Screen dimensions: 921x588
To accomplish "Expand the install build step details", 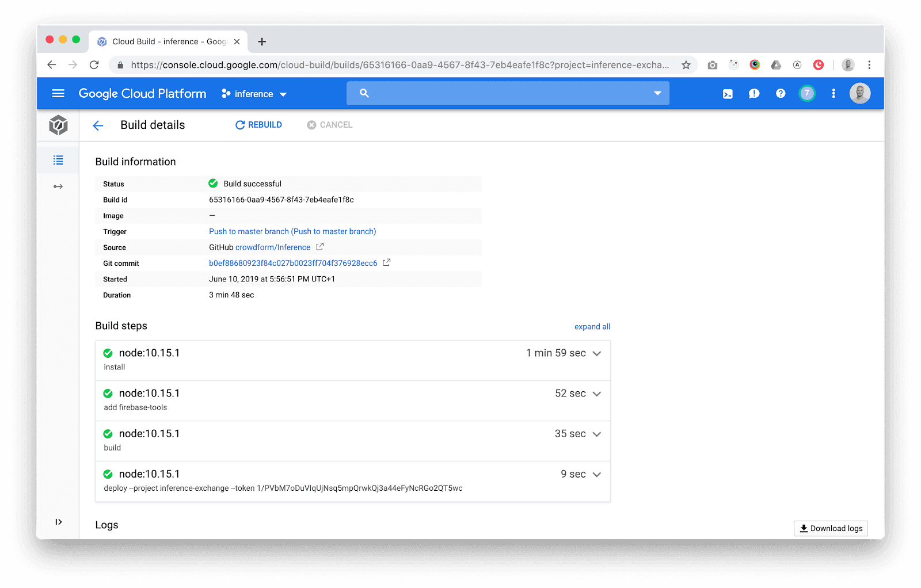I will [x=597, y=353].
